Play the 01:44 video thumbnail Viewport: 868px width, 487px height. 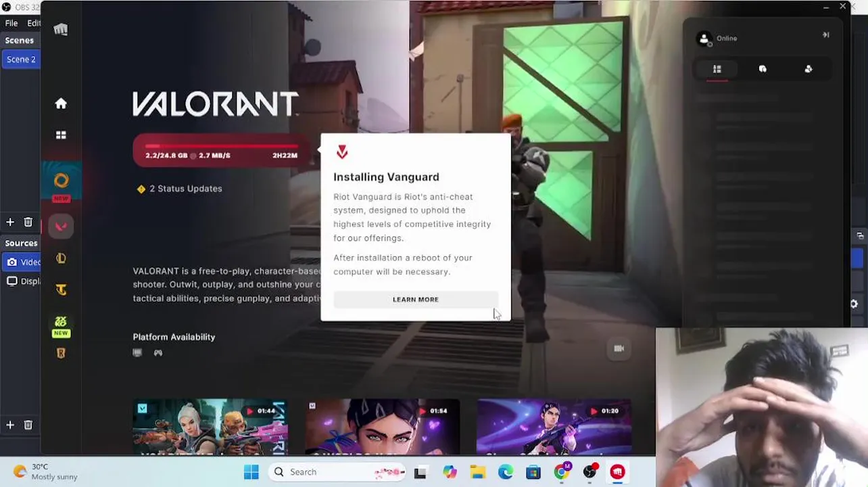point(210,426)
